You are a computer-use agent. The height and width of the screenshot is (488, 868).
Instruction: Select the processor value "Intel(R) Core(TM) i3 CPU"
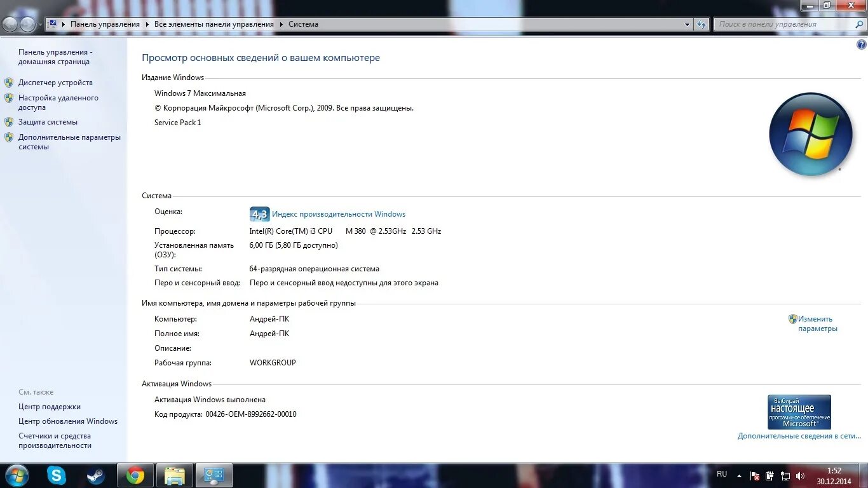tap(291, 231)
